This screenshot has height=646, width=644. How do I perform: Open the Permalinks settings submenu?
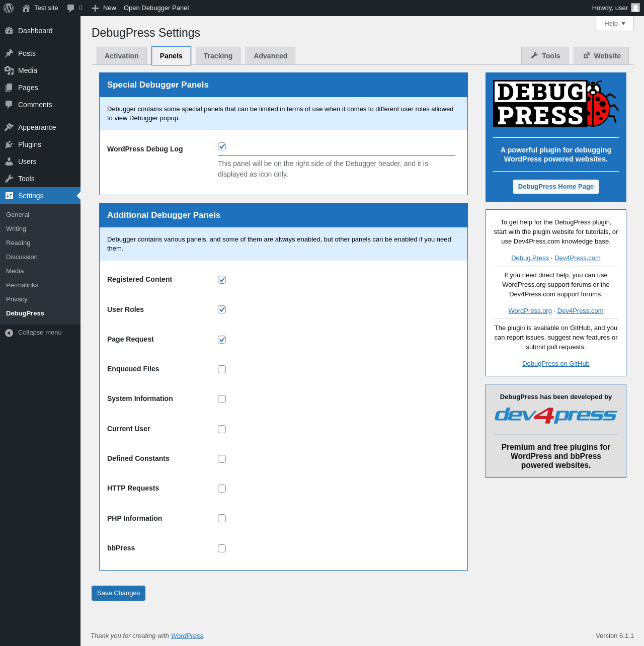[40, 285]
